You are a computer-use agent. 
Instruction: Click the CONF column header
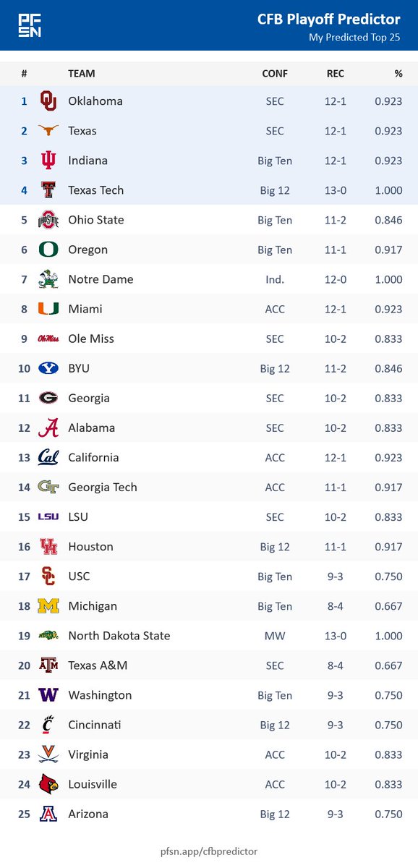pos(275,74)
